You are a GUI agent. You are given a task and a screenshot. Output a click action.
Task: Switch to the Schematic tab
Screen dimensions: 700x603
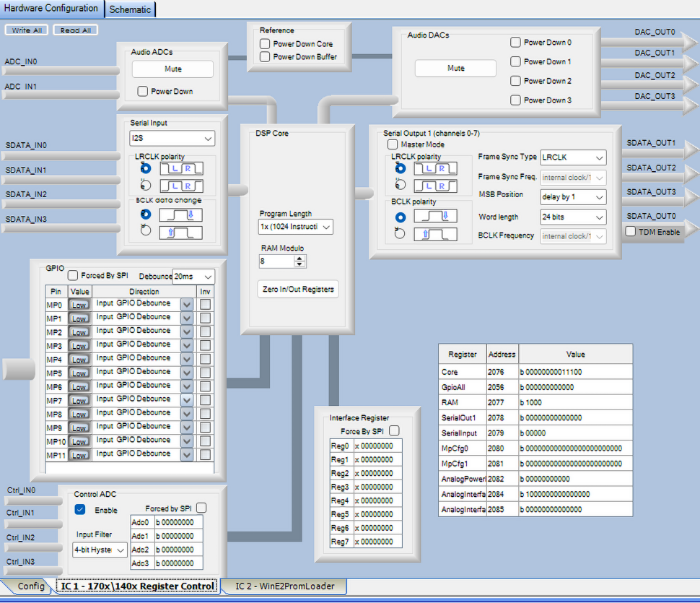click(131, 9)
